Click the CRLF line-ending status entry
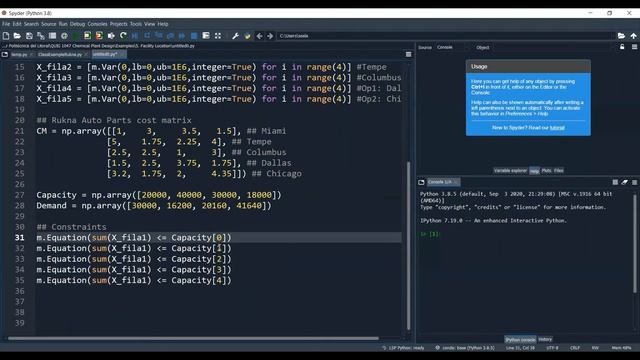 (575, 348)
